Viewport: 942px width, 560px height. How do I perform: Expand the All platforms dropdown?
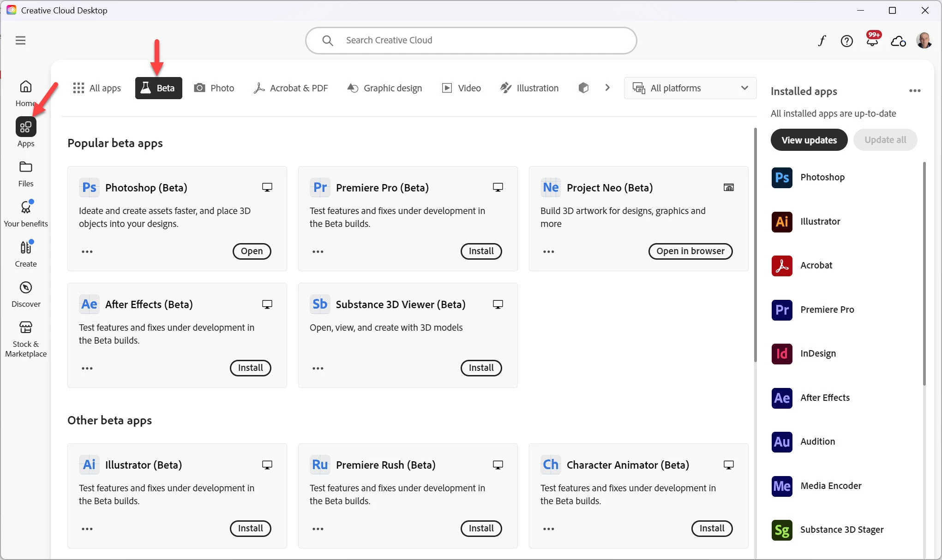tap(690, 88)
